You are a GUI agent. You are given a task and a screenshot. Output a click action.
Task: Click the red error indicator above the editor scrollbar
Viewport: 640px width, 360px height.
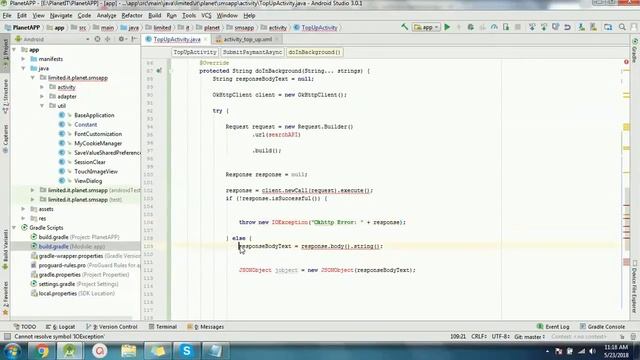click(626, 62)
